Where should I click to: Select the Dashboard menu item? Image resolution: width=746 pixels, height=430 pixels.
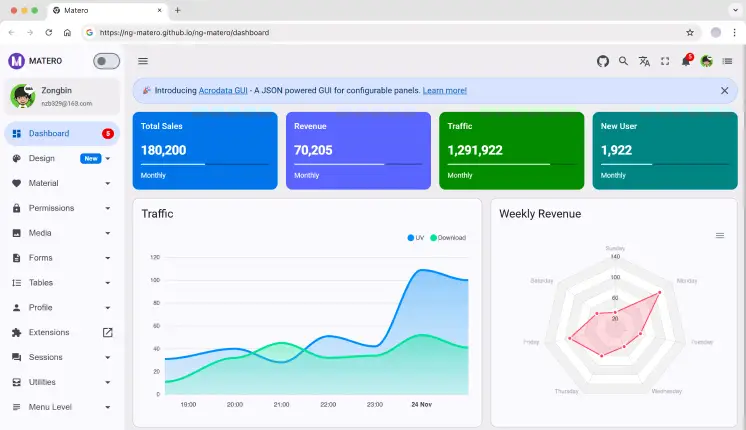click(x=62, y=134)
